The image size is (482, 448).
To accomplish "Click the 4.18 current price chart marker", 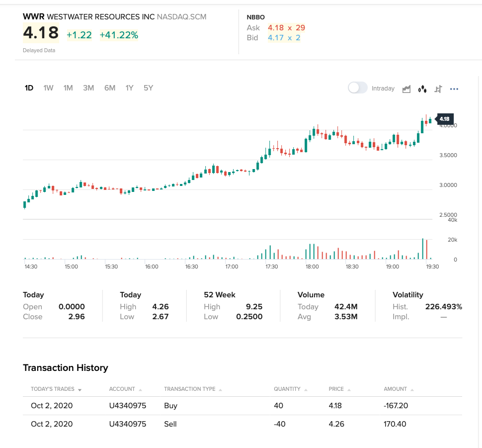I will click(444, 119).
